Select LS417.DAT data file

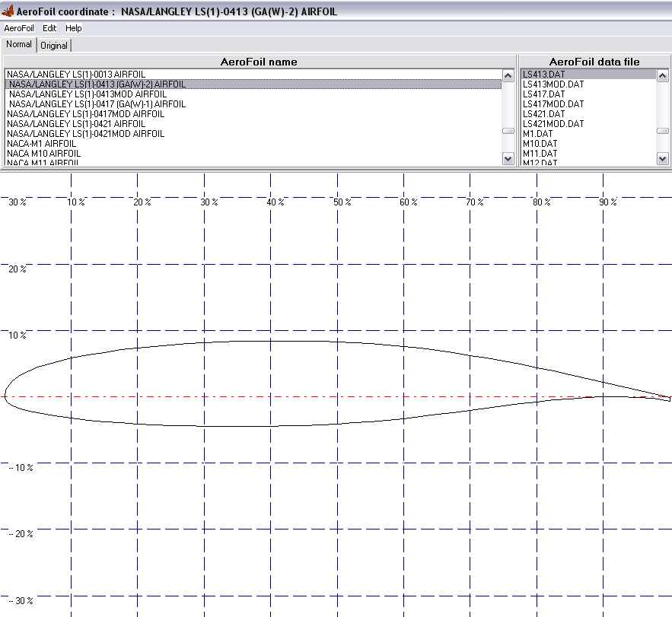[543, 94]
